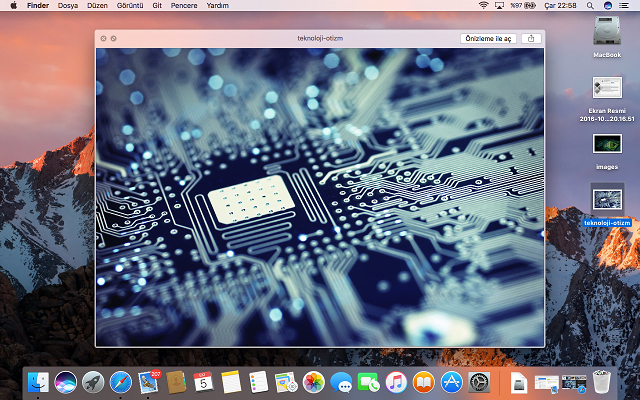Screen dimensions: 640x400
Task: Open Spotlight search magnifier
Action: [590, 5]
